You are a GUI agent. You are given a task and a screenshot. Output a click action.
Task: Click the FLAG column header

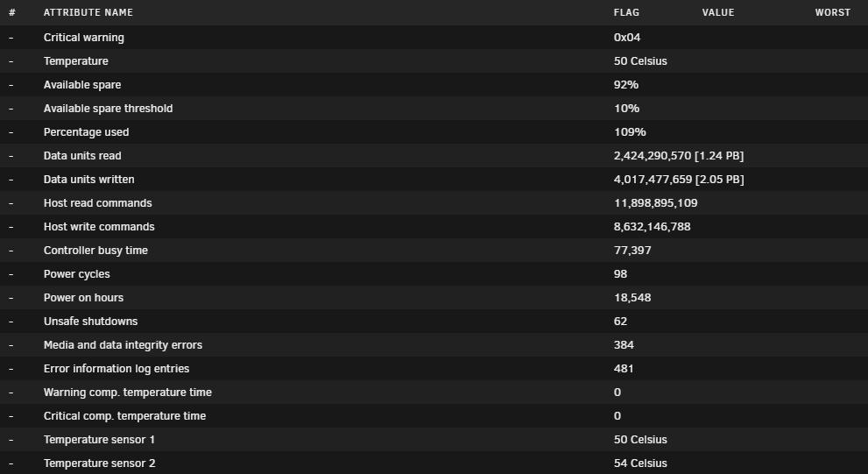coord(626,12)
